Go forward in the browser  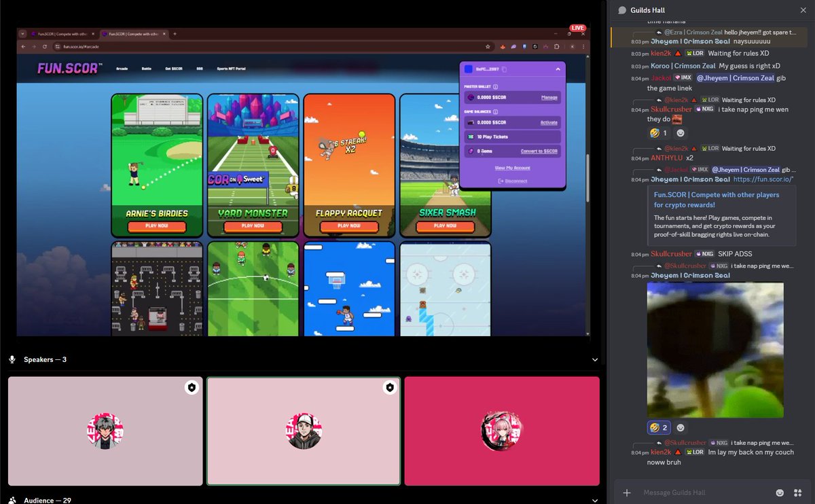click(x=33, y=46)
